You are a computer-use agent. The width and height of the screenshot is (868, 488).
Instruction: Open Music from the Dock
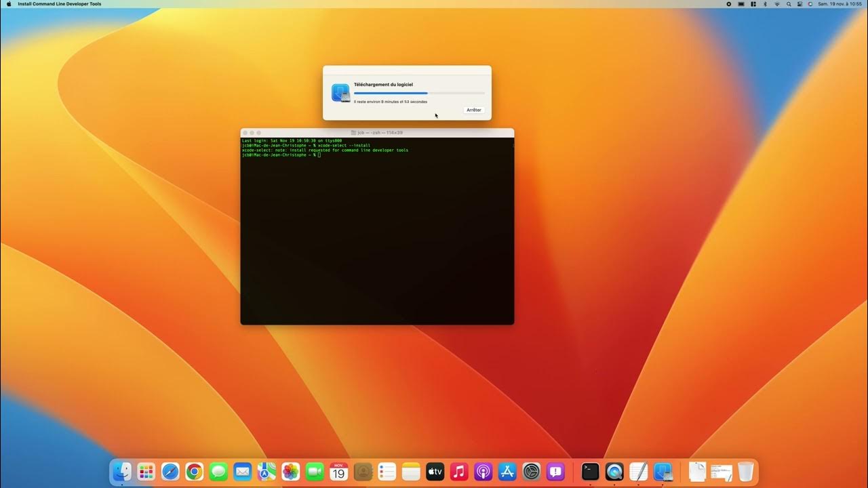coord(459,471)
